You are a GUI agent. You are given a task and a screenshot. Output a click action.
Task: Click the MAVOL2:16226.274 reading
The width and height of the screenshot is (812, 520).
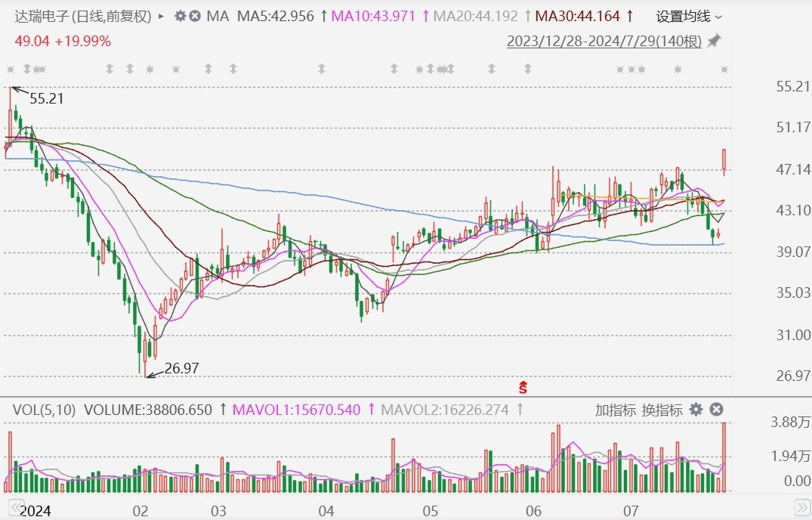445,410
